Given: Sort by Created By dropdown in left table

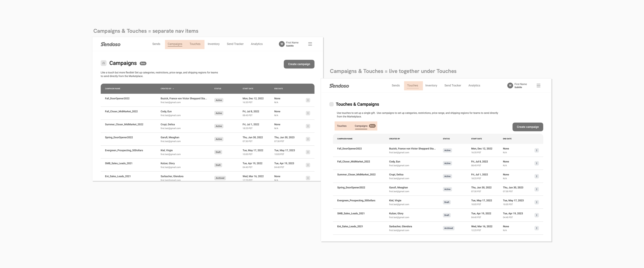Looking at the screenshot, I should coord(167,89).
